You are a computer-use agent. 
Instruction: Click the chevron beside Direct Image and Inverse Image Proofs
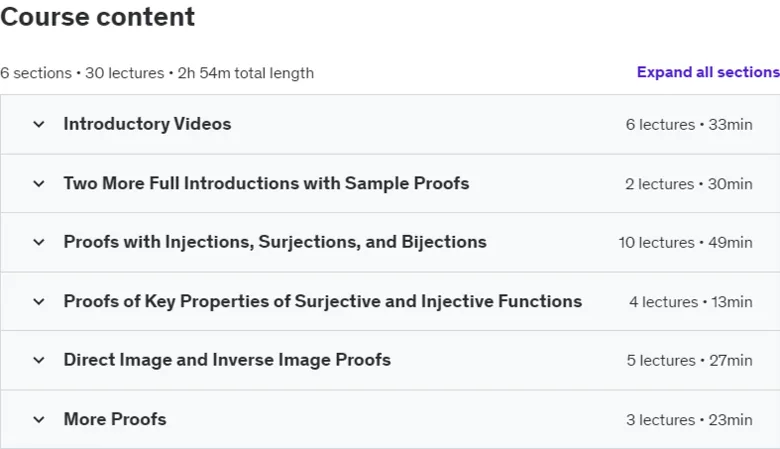(39, 360)
